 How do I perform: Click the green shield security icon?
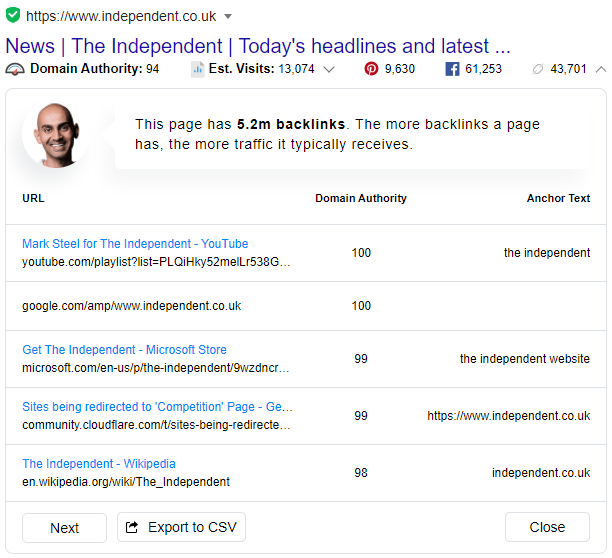[x=13, y=15]
